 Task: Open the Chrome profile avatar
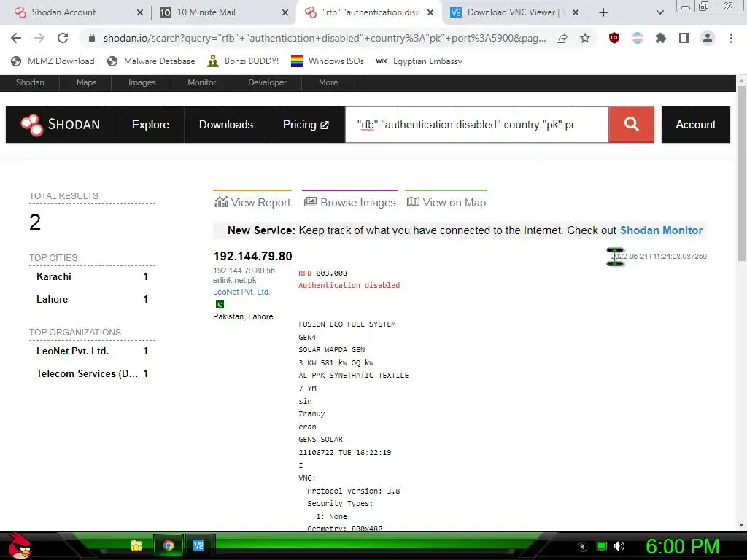pyautogui.click(x=708, y=38)
